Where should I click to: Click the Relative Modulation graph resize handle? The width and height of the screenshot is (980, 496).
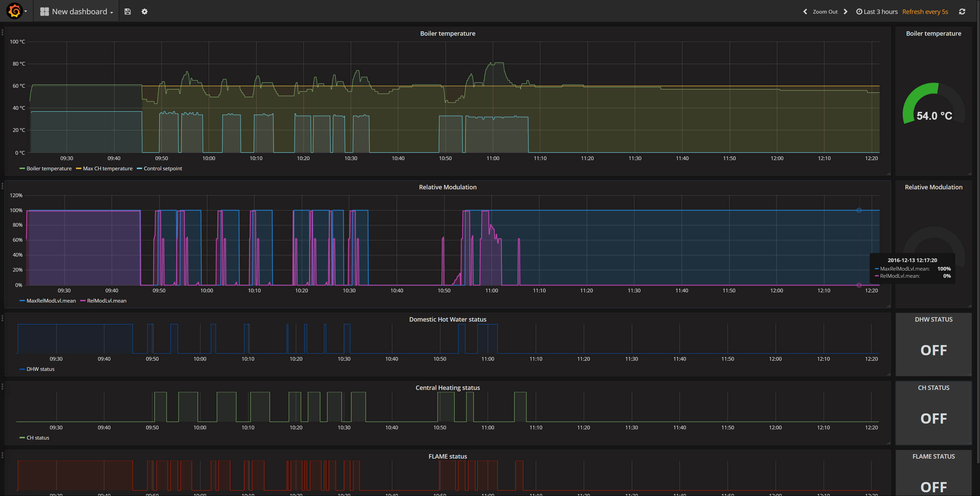tap(888, 306)
